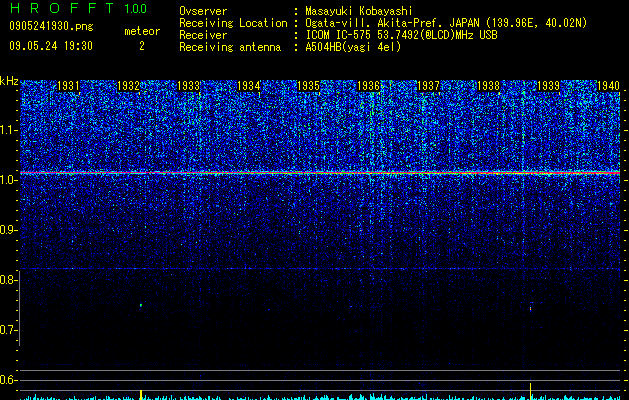Viewport: 629px width, 400px height.
Task: Click the meteor count value 2
Action: [142, 46]
